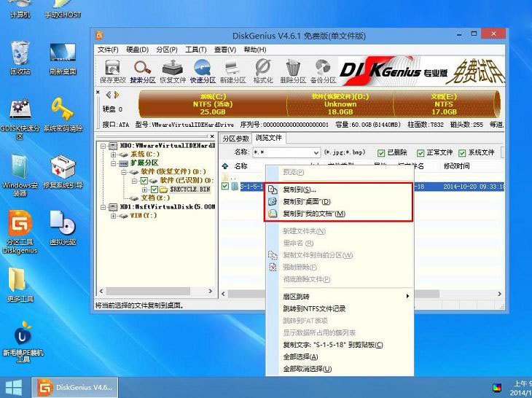Expand the 系统(C:) tree node
Image resolution: width=532 pixels, height=398 pixels.
click(113, 155)
